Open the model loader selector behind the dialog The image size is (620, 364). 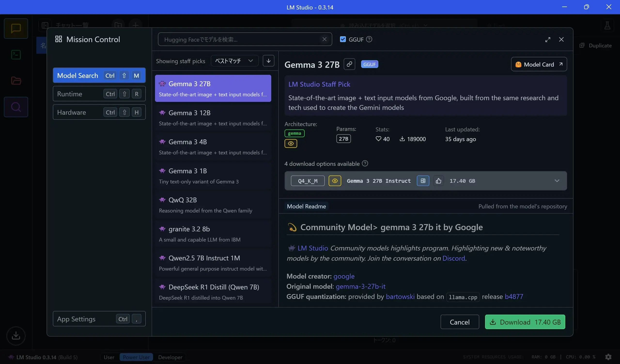pyautogui.click(x=384, y=25)
